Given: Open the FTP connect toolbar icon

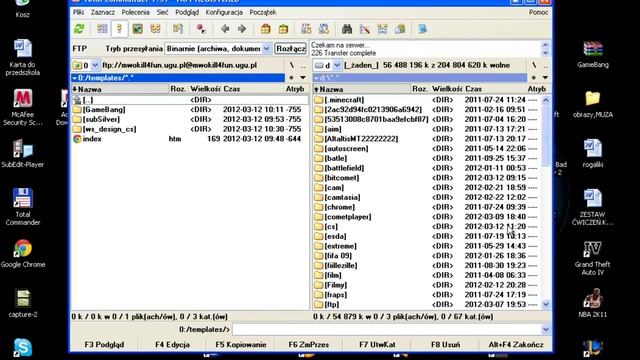Looking at the screenshot, I should point(306,29).
